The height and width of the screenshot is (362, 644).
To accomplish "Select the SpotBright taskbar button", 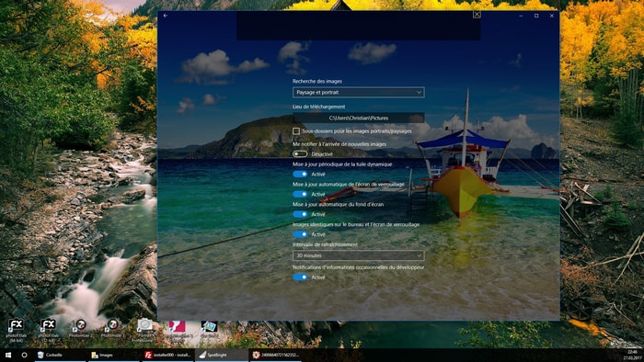I will click(221, 355).
